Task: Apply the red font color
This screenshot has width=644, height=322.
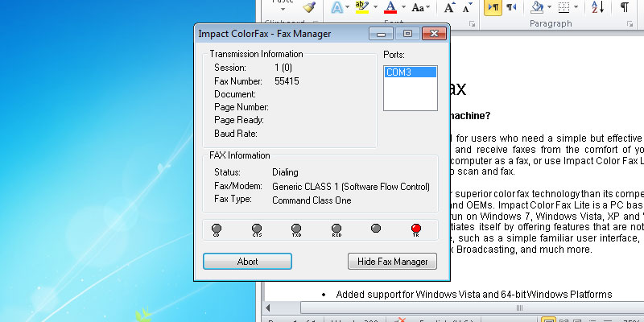Action: pyautogui.click(x=390, y=7)
